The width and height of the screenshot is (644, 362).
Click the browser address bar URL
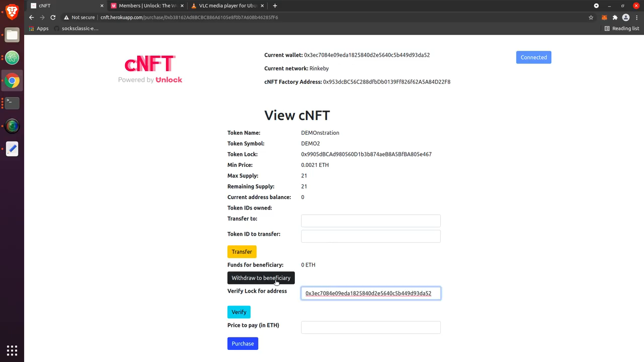189,17
